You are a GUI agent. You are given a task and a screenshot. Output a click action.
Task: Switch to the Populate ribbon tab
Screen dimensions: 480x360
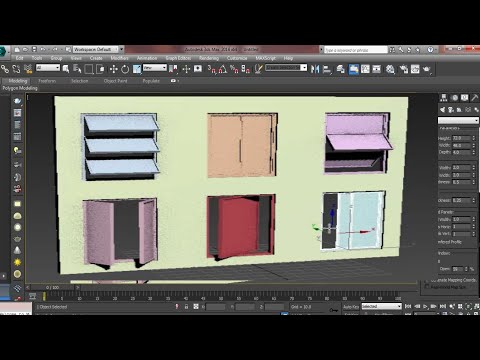tap(151, 81)
